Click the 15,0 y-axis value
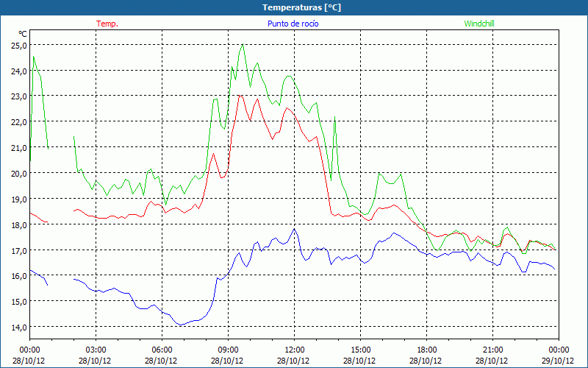This screenshot has width=588, height=368. coord(20,302)
